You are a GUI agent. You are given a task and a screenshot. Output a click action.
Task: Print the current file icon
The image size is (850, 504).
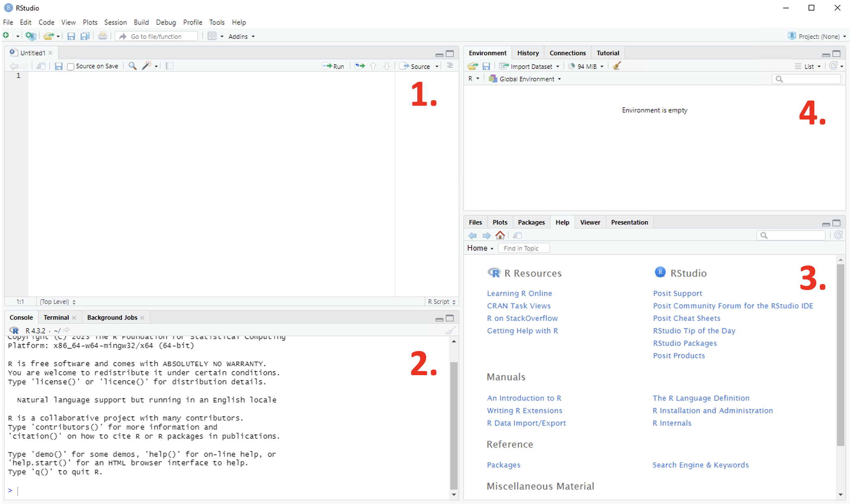pyautogui.click(x=103, y=36)
